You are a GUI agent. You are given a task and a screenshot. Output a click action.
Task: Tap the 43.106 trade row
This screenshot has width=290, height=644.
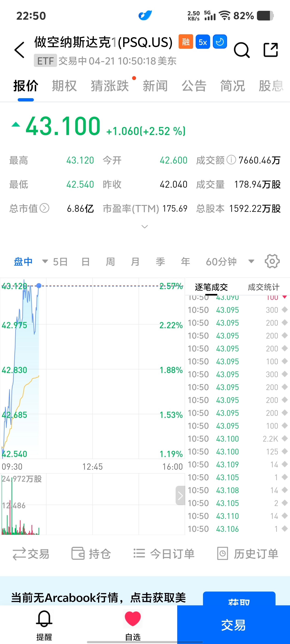[x=238, y=529]
